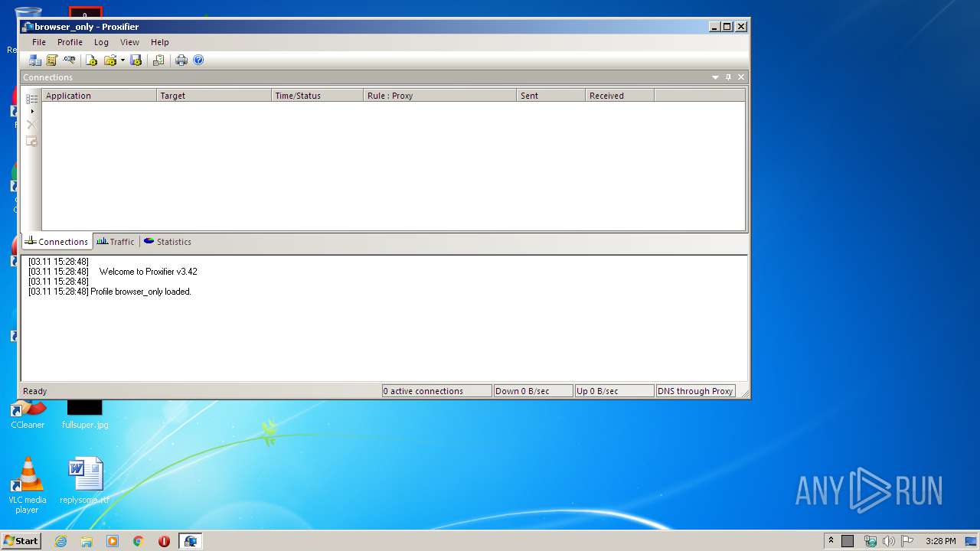Launch Opera from taskbar
This screenshot has height=551, width=980.
(164, 541)
